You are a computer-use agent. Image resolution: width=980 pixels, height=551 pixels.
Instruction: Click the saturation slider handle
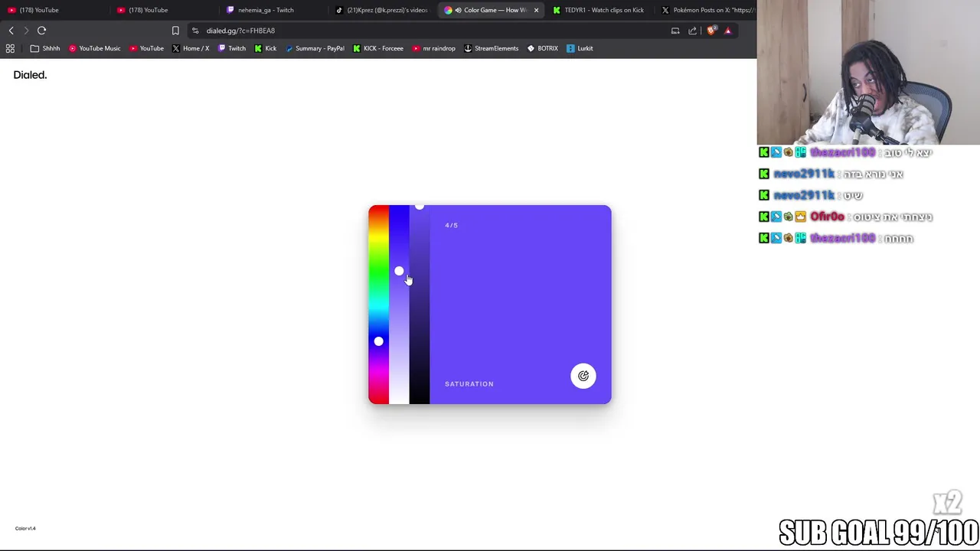(399, 271)
